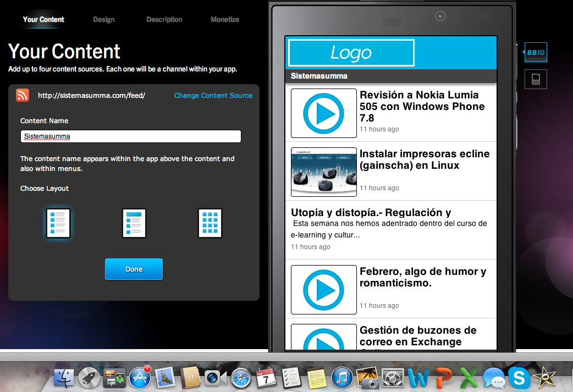Open Safari from the dock
This screenshot has width=573, height=392.
tap(241, 378)
